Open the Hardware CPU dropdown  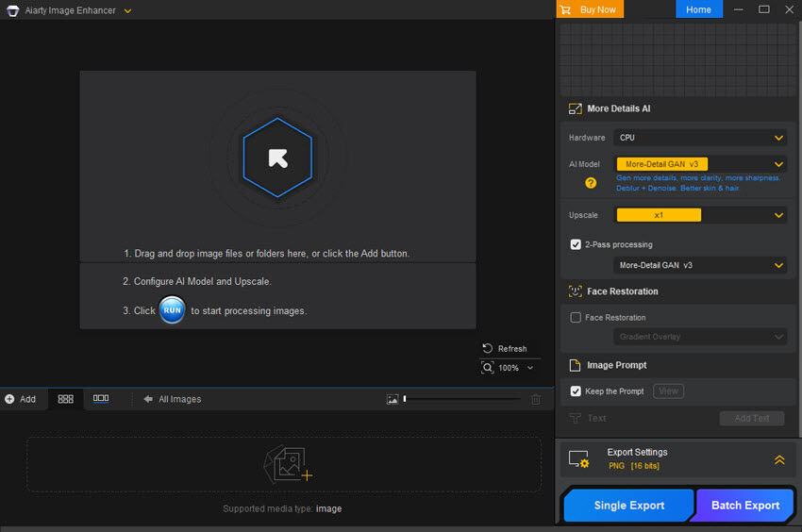(699, 138)
